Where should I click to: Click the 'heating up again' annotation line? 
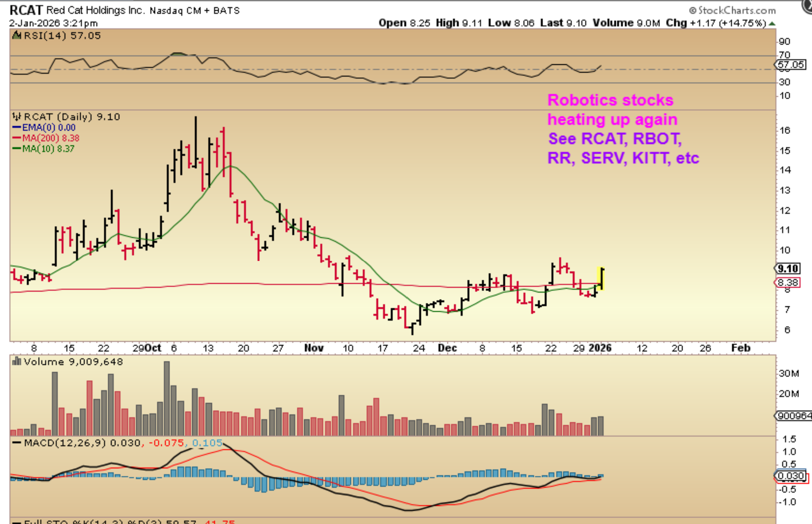point(613,119)
